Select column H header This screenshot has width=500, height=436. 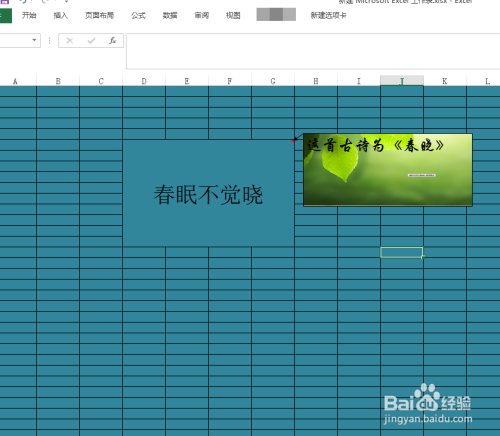(316, 81)
